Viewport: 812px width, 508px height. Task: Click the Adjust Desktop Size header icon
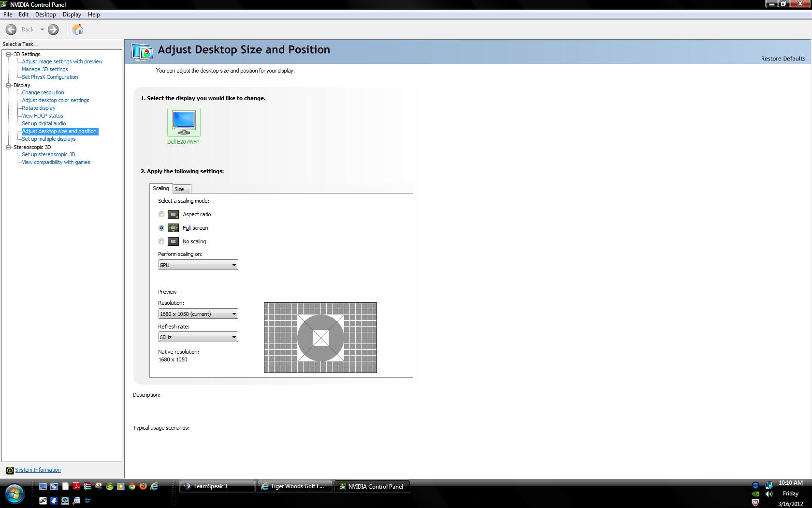[143, 52]
